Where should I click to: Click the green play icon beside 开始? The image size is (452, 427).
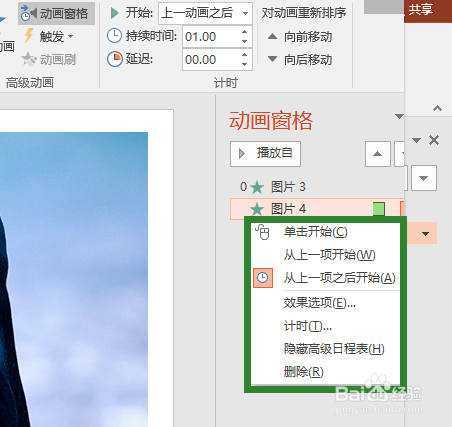click(x=114, y=13)
